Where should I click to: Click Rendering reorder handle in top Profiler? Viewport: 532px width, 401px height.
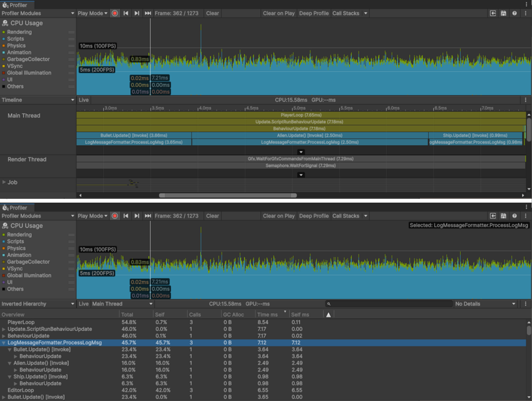point(71,33)
